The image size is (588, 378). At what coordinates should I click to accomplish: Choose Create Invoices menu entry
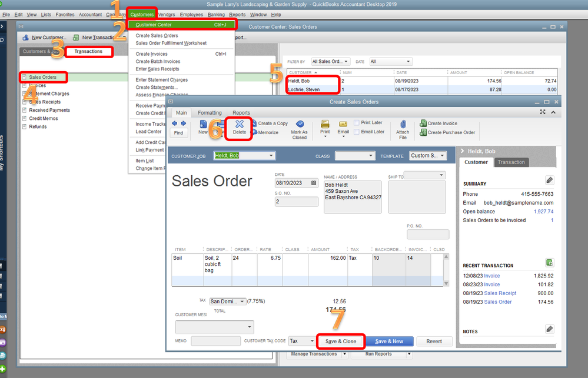[151, 54]
